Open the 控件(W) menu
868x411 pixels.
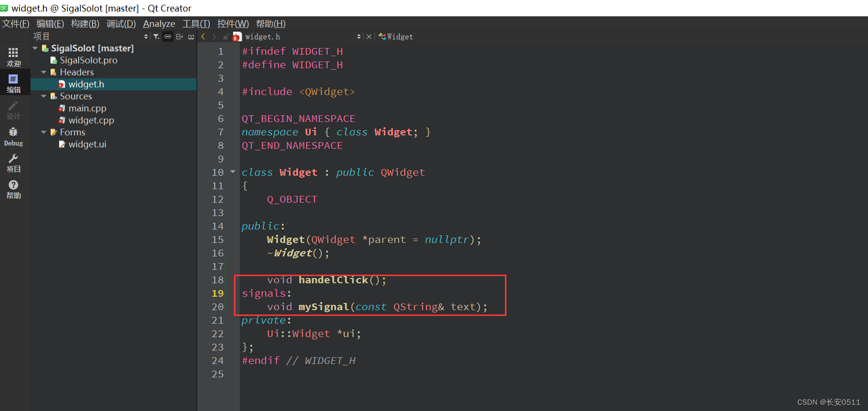point(233,24)
